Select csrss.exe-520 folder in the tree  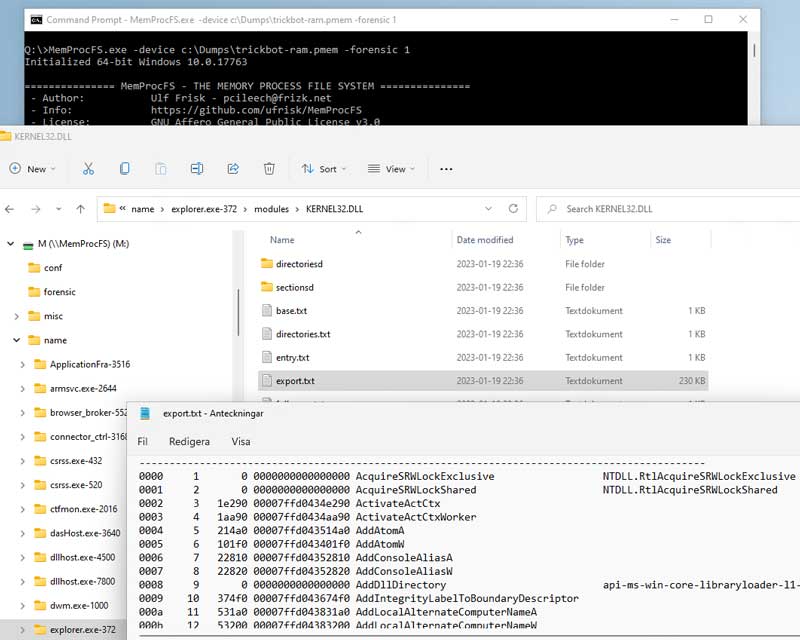pos(76,485)
